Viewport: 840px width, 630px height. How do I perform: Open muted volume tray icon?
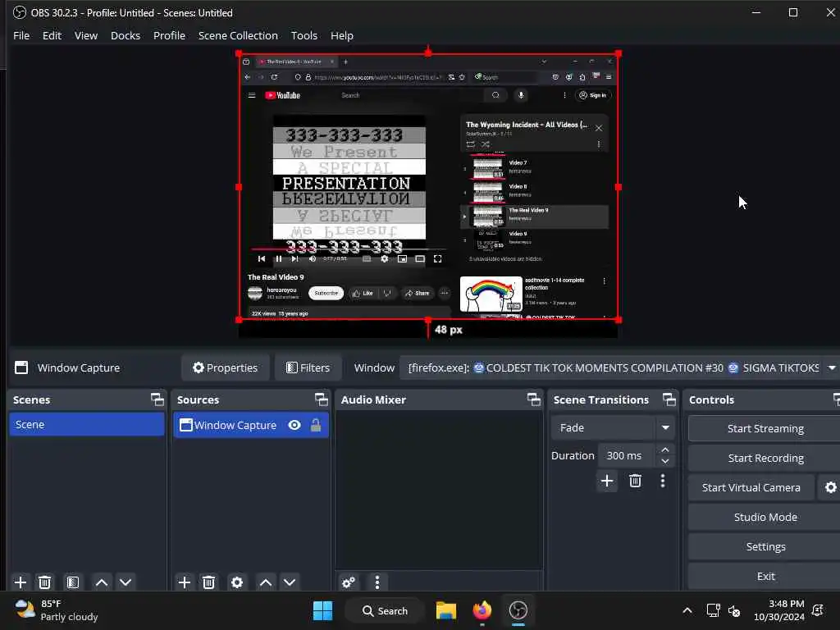click(734, 610)
